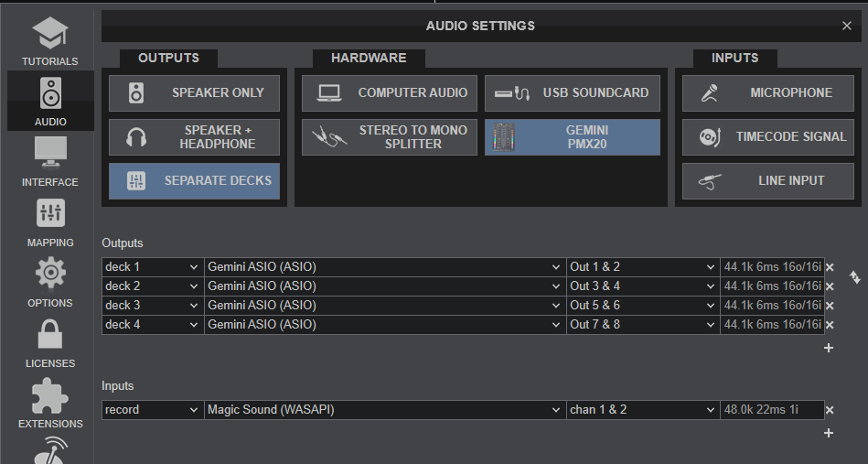Open the Out 3 & 4 channel dropdown
Screen dimensions: 868x464
pyautogui.click(x=642, y=286)
